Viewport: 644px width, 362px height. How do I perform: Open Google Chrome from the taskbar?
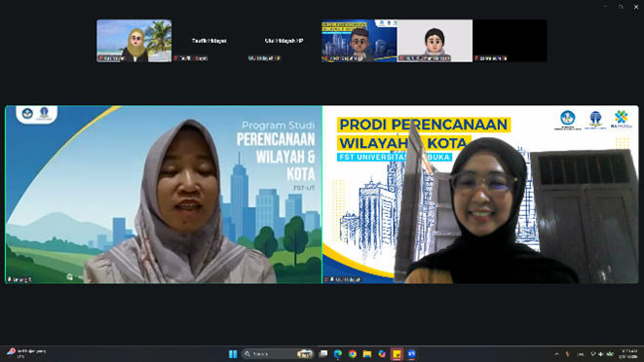[353, 354]
